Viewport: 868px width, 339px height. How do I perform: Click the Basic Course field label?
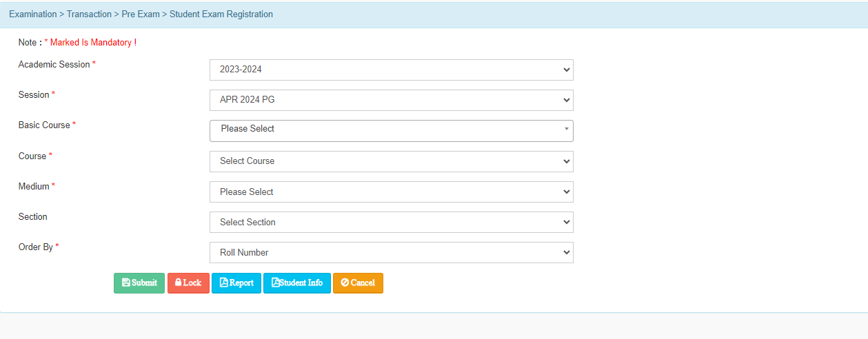pos(44,125)
